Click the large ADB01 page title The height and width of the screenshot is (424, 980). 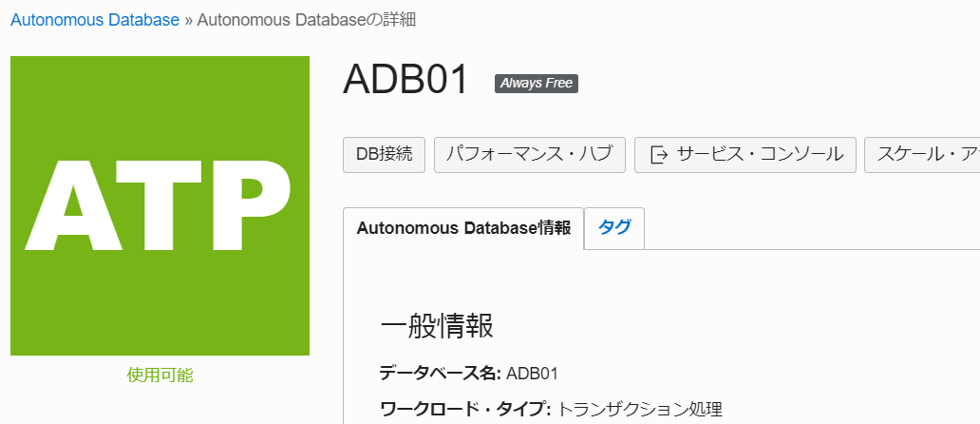click(x=406, y=80)
